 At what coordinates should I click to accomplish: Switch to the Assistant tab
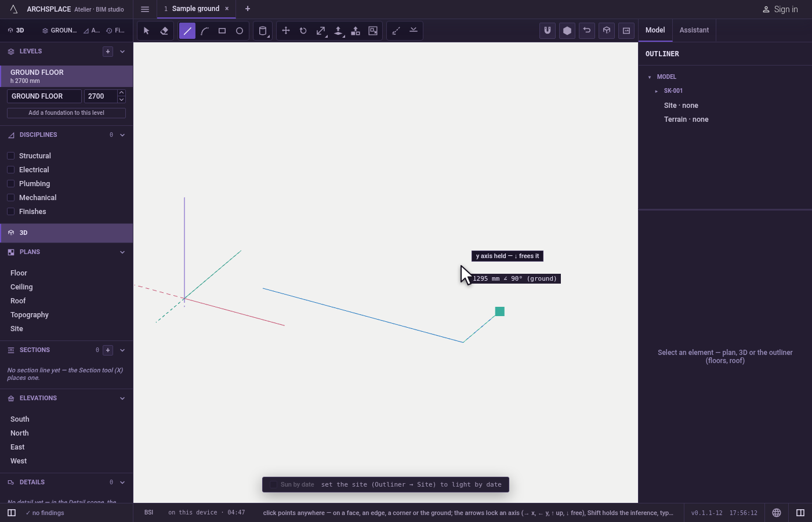(x=694, y=30)
